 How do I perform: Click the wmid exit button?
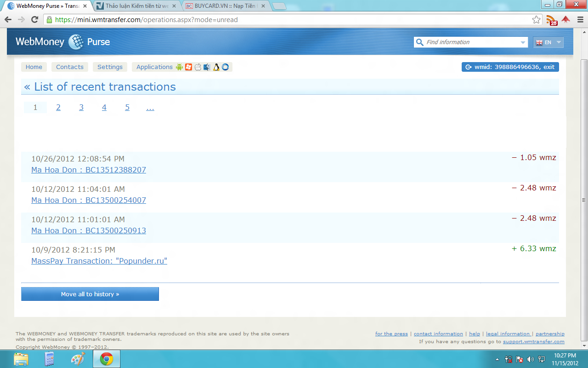[510, 67]
